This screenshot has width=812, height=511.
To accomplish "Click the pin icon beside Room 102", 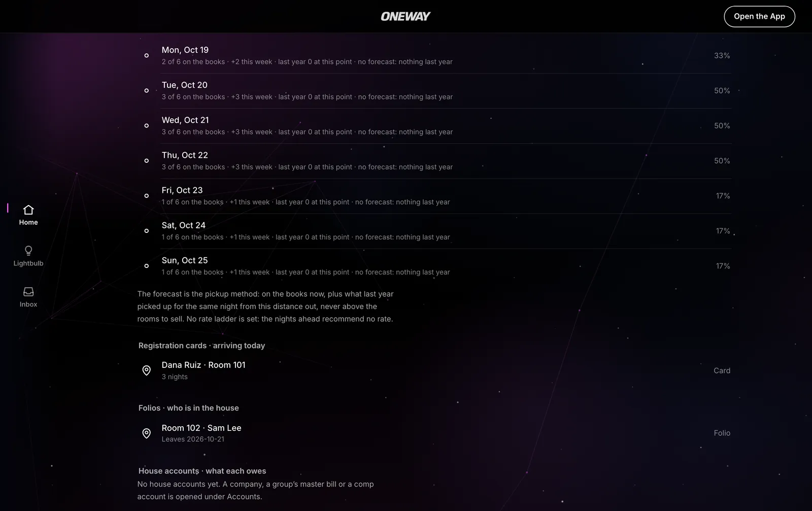I will tap(146, 433).
